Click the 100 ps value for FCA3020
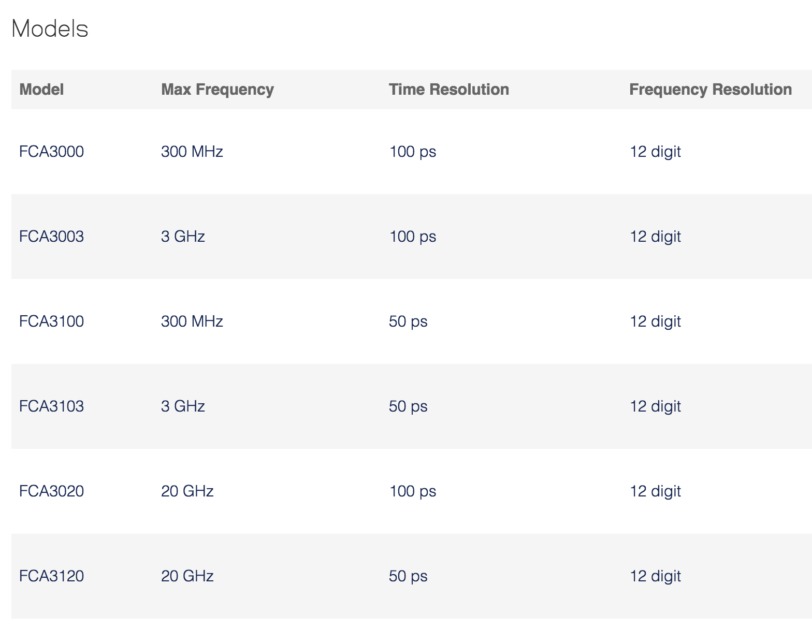 [413, 491]
